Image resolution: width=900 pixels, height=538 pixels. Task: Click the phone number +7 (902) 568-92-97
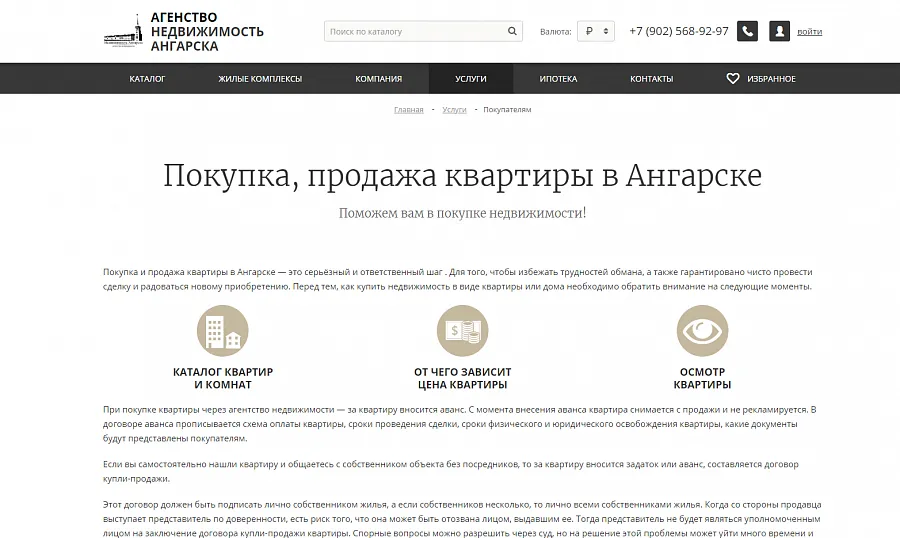point(678,31)
